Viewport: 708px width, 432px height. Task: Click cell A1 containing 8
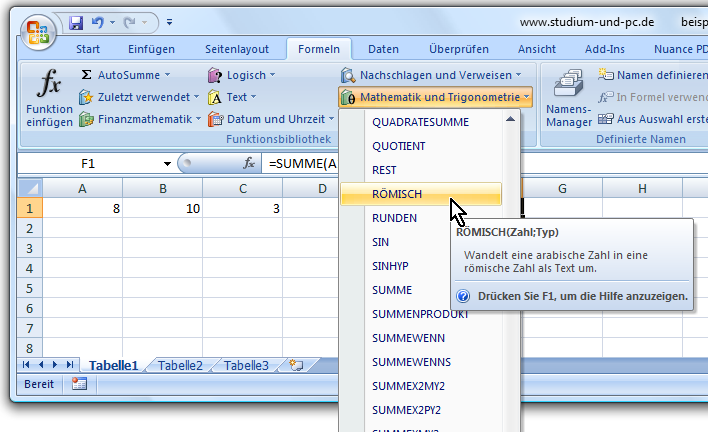tap(83, 208)
